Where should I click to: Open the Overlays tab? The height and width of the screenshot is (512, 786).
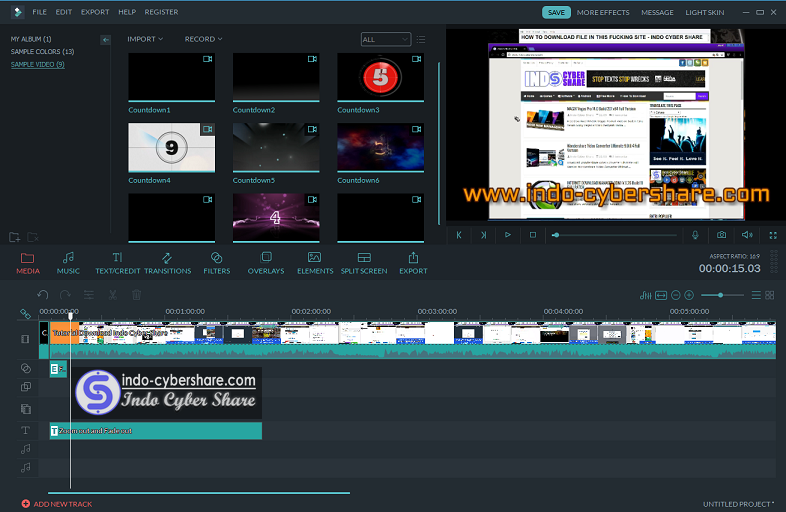pyautogui.click(x=266, y=263)
